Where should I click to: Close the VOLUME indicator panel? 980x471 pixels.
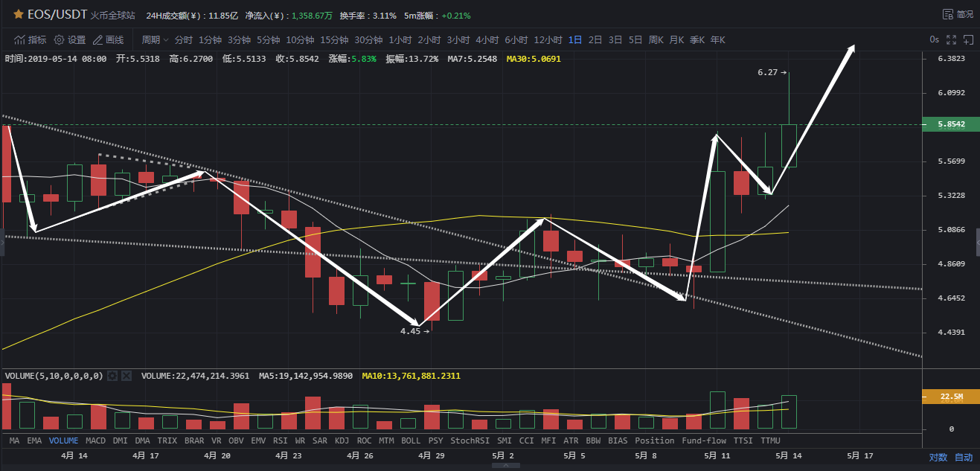click(126, 376)
